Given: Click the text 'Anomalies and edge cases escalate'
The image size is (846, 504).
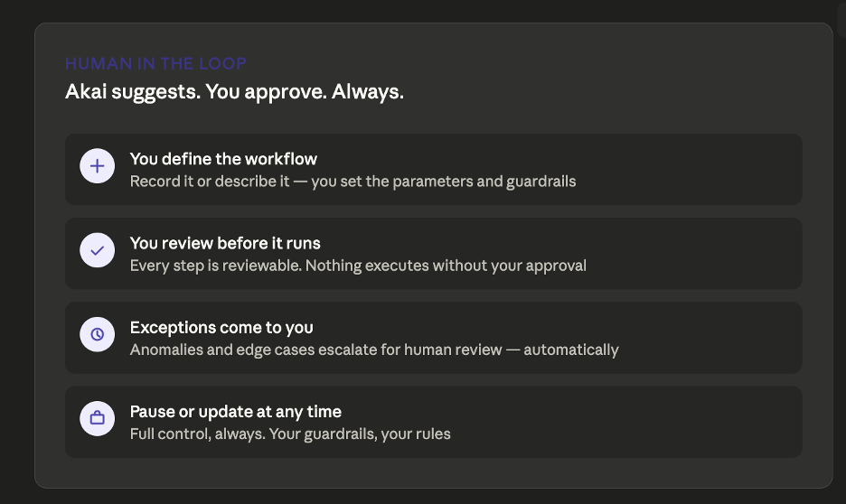Looking at the screenshot, I should [254, 350].
